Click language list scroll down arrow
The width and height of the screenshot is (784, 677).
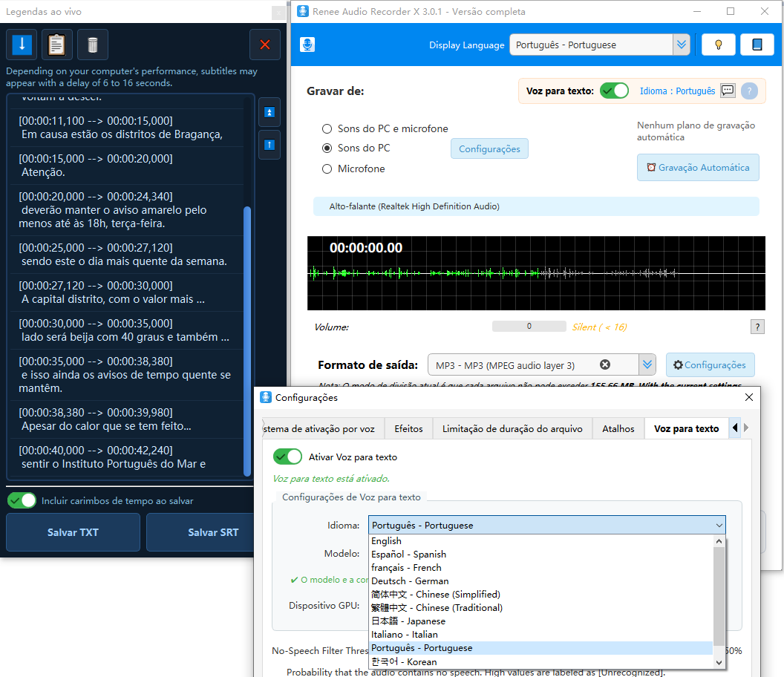coord(719,662)
